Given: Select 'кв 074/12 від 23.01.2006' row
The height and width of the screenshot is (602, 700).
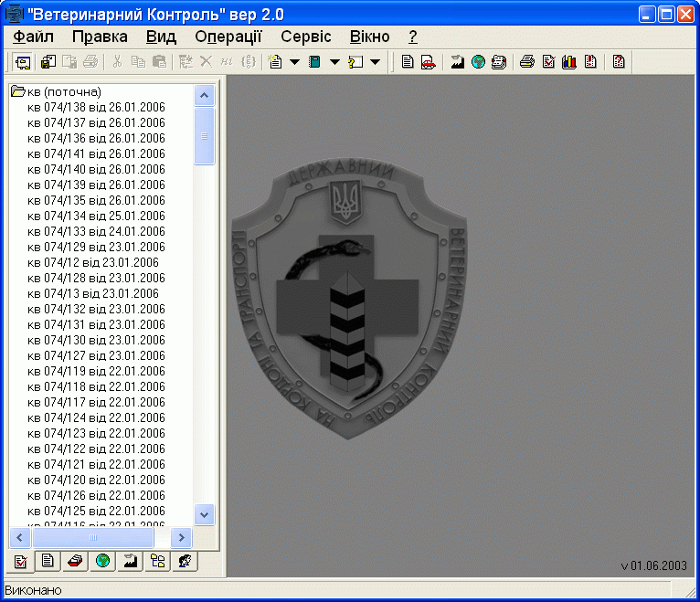Looking at the screenshot, I should click(93, 262).
